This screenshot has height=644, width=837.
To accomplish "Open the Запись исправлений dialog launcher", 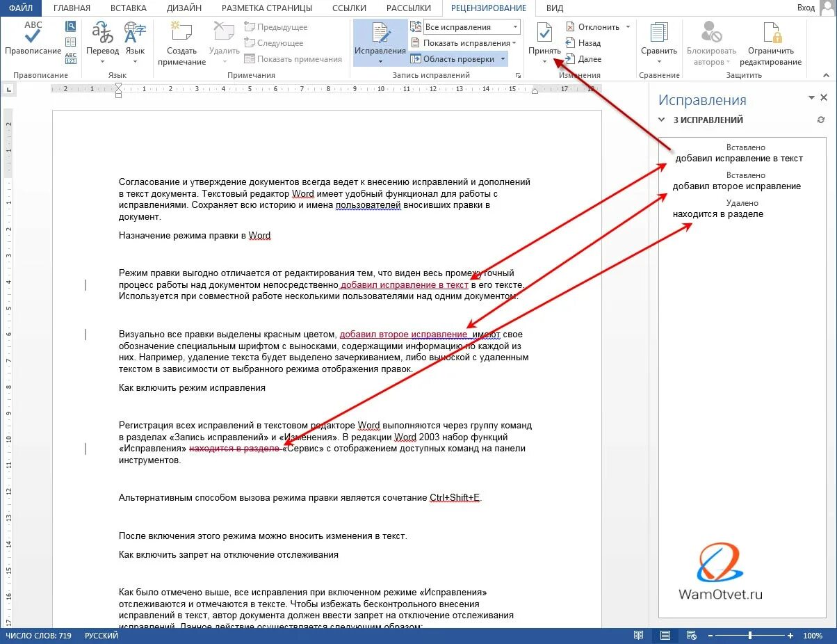I will click(517, 74).
